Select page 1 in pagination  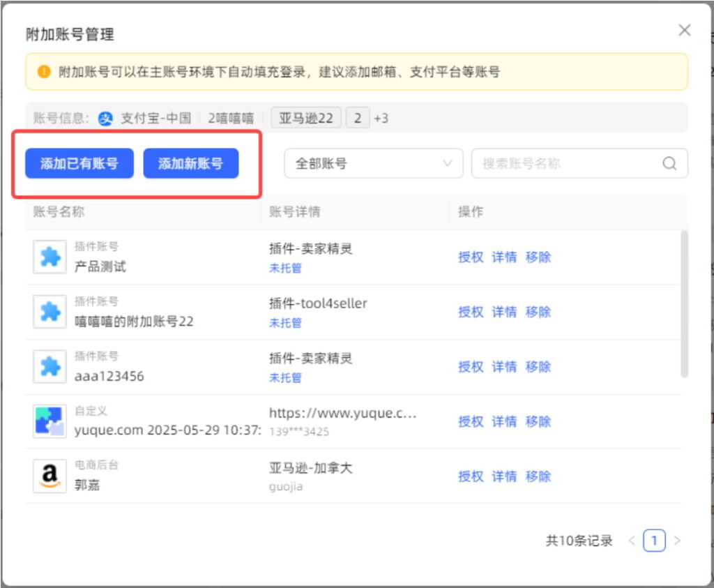pos(654,541)
